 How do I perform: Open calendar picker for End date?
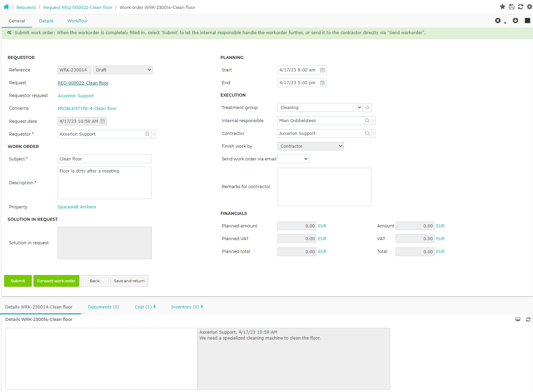322,83
